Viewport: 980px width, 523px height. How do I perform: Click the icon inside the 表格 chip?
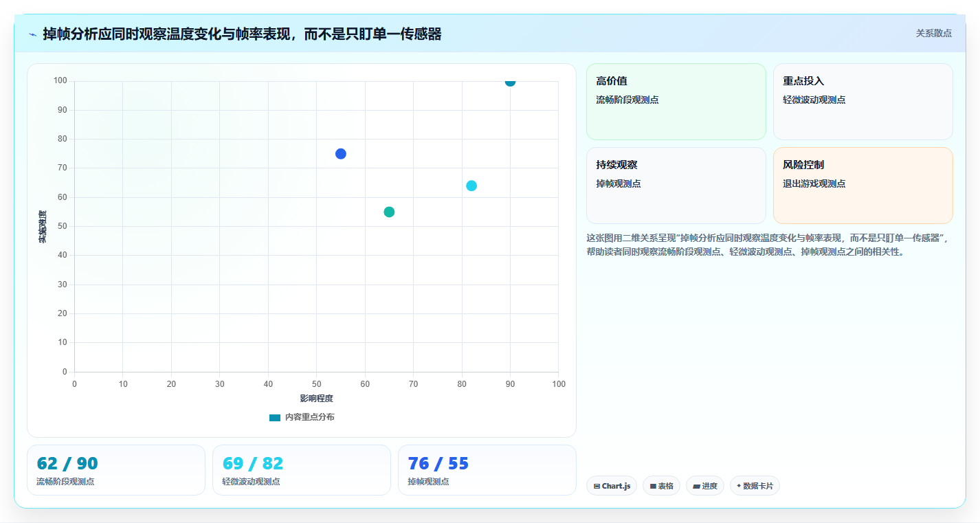[653, 487]
